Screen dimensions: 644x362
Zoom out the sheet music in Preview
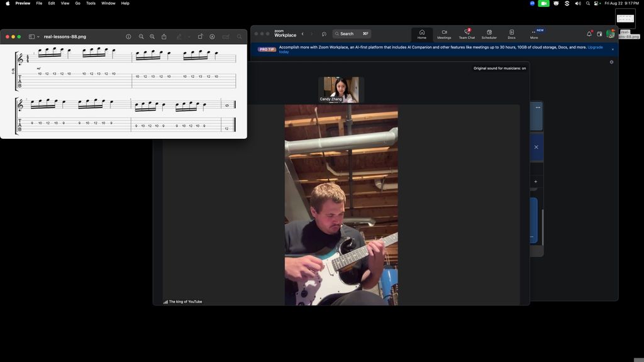pyautogui.click(x=142, y=37)
